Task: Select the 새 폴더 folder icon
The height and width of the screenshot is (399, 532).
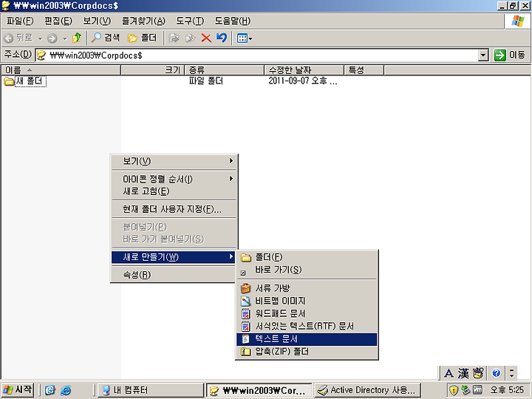Action: tap(9, 81)
